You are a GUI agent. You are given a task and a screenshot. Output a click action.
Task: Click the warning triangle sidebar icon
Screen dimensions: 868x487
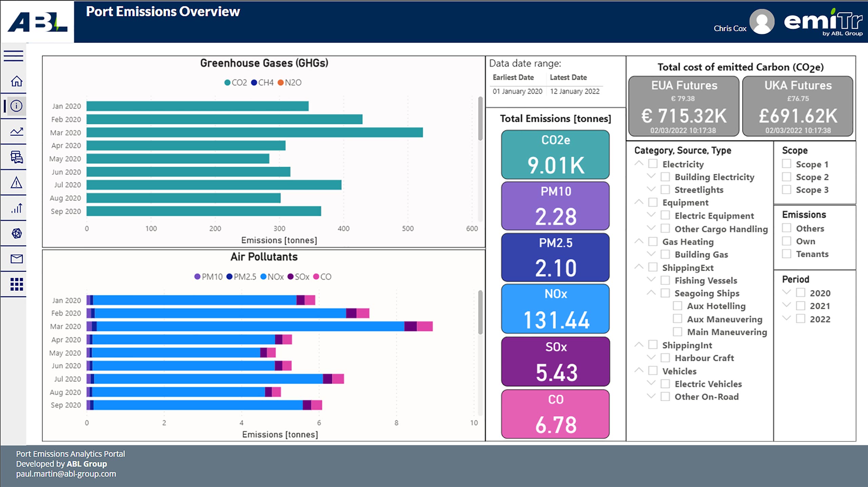coord(16,183)
